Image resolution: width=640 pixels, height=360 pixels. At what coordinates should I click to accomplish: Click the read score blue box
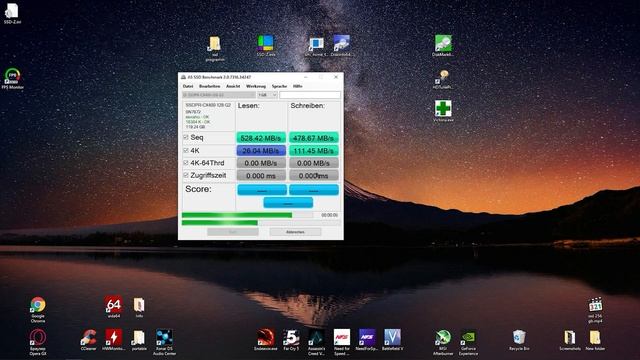point(262,190)
